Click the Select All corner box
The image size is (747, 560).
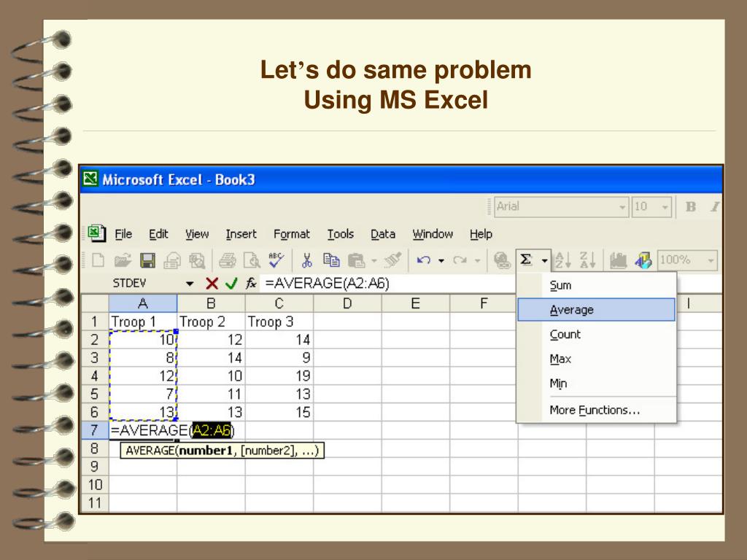click(95, 303)
